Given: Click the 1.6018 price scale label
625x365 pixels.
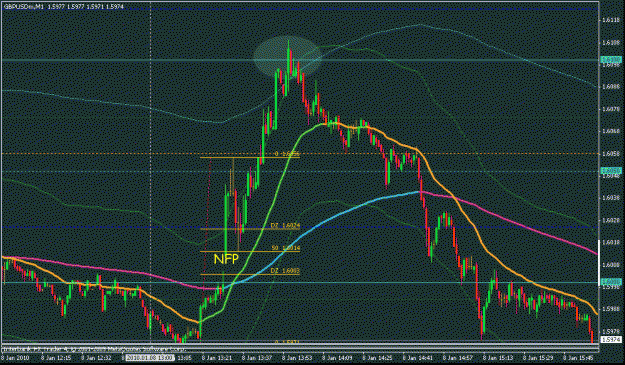Looking at the screenshot, I should [610, 242].
